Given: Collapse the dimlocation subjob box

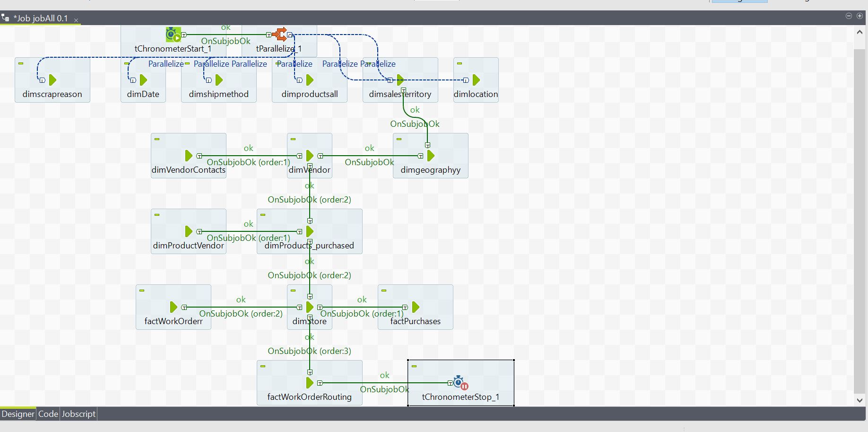Looking at the screenshot, I should pyautogui.click(x=460, y=63).
